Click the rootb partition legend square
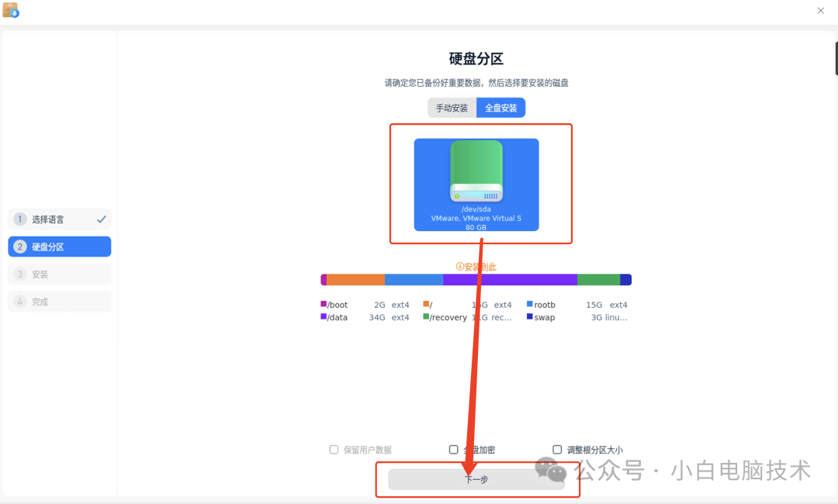Image resolution: width=838 pixels, height=504 pixels. (529, 304)
